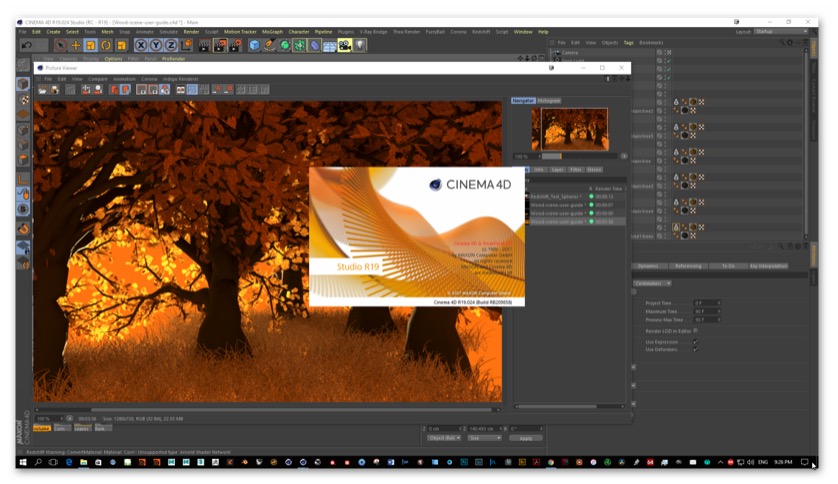Open the Character menu

(299, 32)
